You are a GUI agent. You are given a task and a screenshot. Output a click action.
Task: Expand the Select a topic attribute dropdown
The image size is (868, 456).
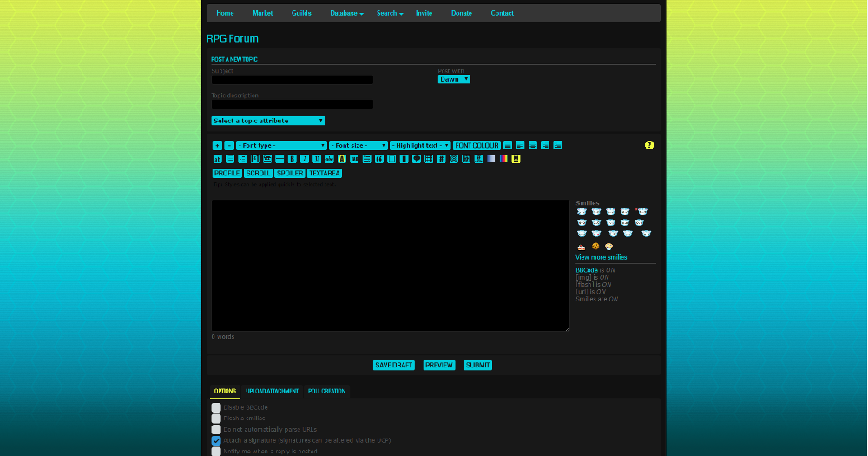point(268,121)
